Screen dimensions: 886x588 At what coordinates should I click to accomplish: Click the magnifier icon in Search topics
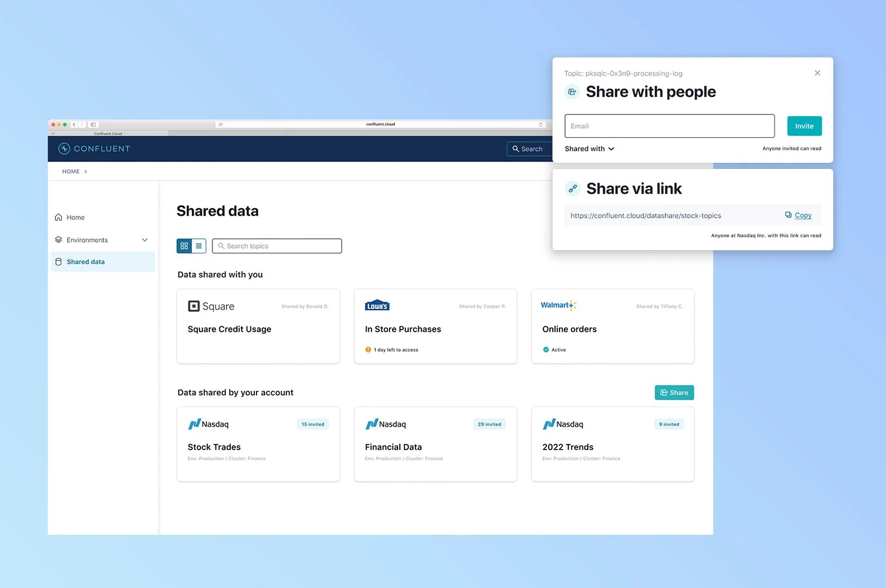coord(221,246)
